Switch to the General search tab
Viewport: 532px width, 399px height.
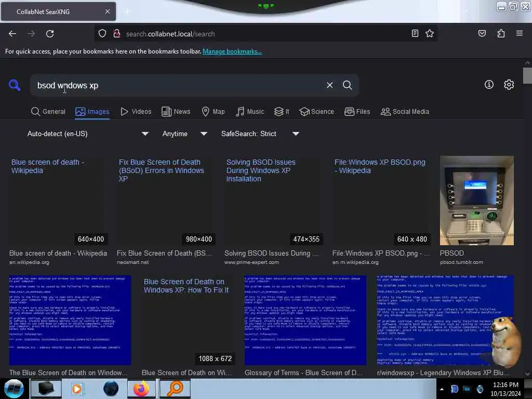click(x=48, y=112)
